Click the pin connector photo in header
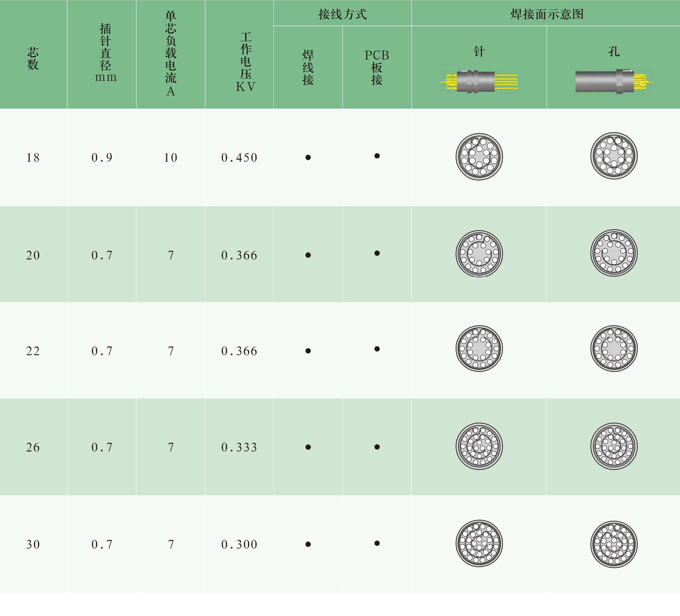Screen dimensions: 680x616 479,82
